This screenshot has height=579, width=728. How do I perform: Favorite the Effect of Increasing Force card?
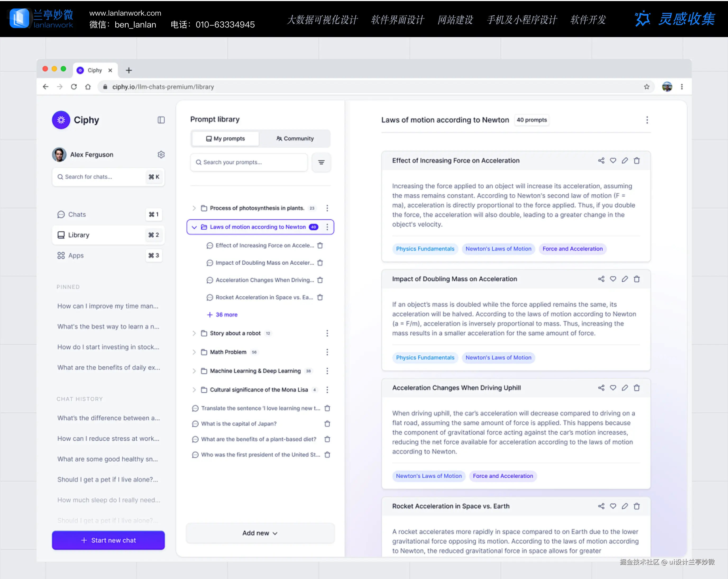click(613, 160)
